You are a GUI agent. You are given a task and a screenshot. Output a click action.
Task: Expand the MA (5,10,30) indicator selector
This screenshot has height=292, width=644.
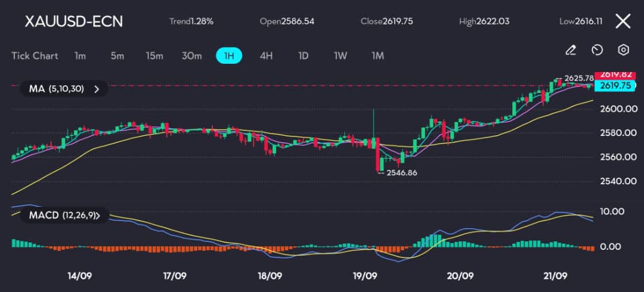tap(64, 89)
